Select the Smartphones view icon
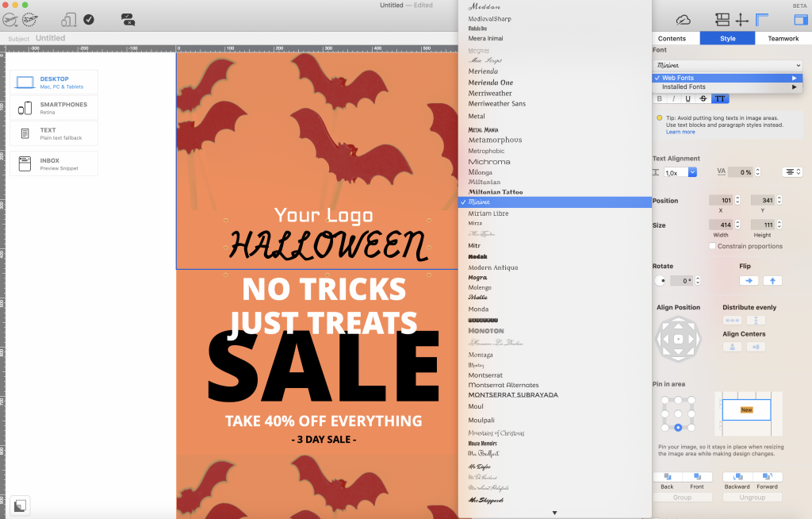The image size is (812, 519). click(25, 108)
